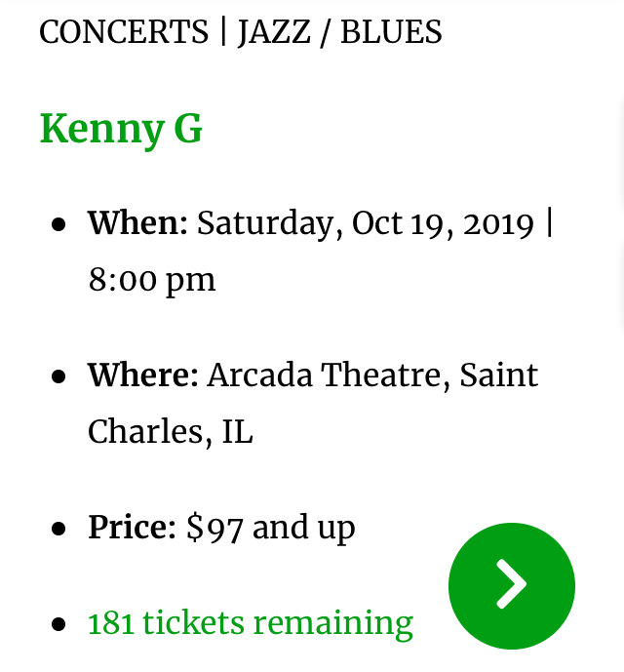Click the year 2019 in the date
The image size is (624, 672).
tap(498, 224)
